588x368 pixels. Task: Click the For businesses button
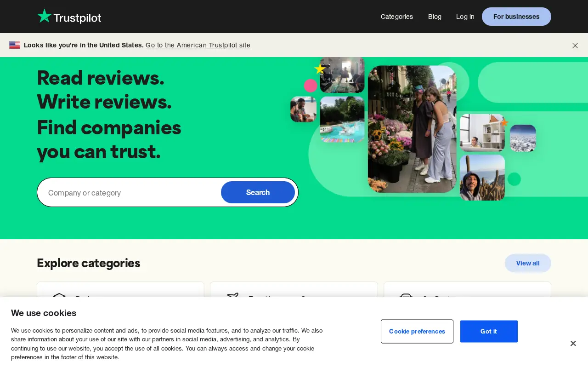(516, 17)
